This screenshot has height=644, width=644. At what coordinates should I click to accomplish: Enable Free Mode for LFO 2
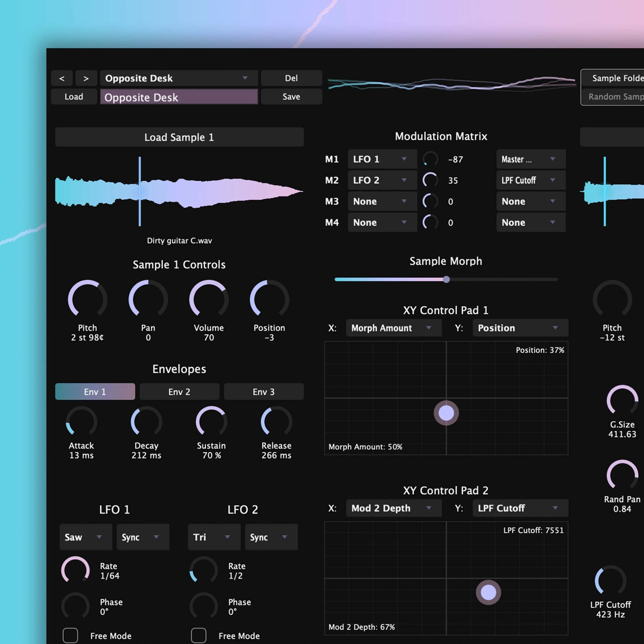[199, 635]
